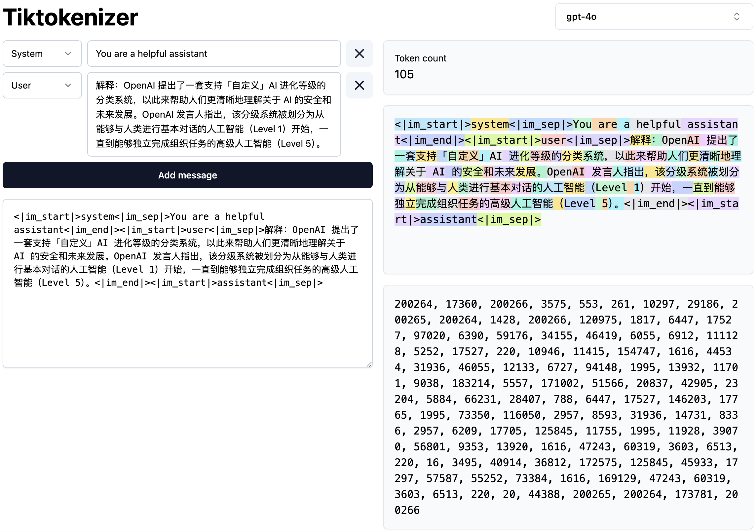The width and height of the screenshot is (756, 532).
Task: Click the highlighted 'OpenAI' token in output
Action: pos(680,140)
